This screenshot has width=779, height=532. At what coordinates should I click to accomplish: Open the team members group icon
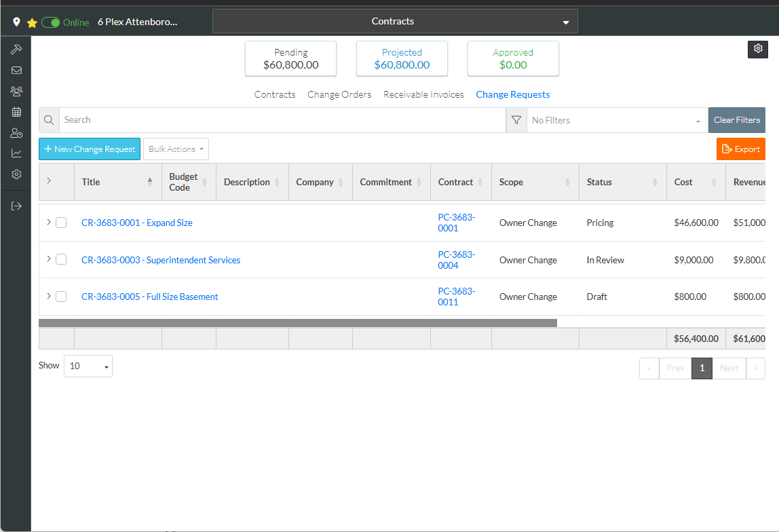coord(16,91)
